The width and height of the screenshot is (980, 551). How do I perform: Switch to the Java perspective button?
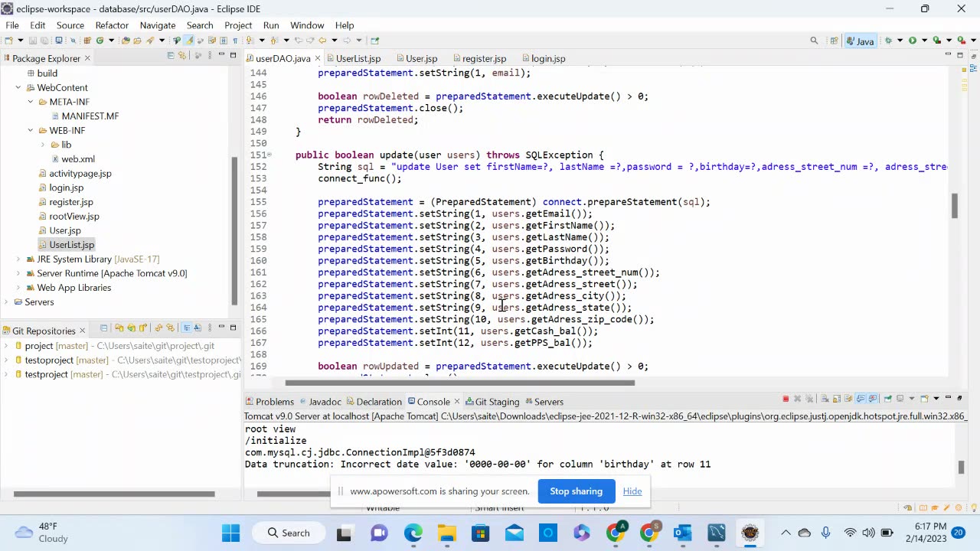[861, 41]
